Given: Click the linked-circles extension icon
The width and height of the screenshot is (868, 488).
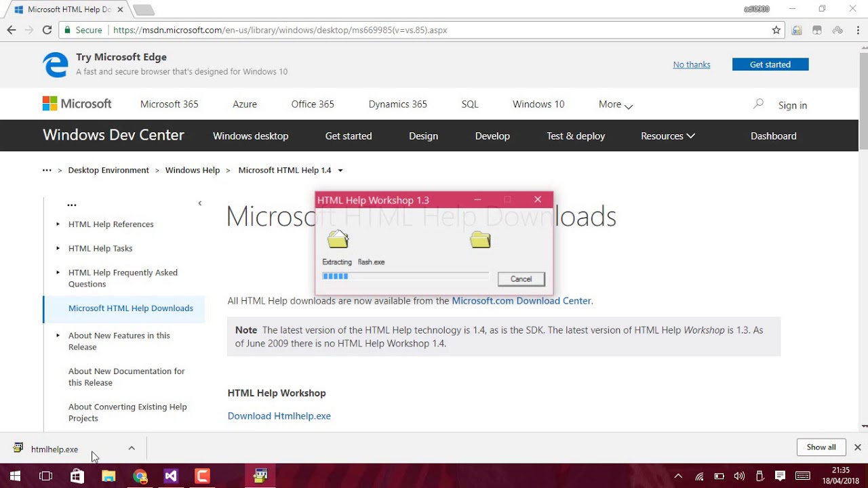Looking at the screenshot, I should coord(837,30).
